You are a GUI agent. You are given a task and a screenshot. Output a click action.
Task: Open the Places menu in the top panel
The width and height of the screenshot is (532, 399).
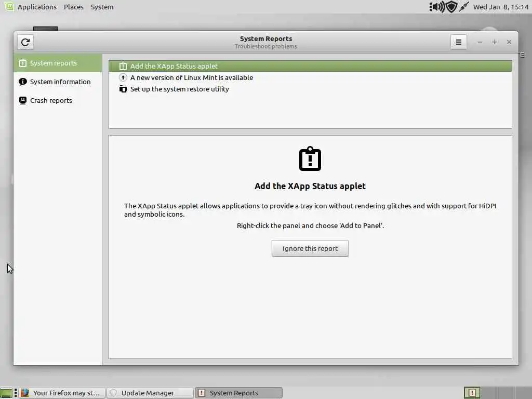[74, 7]
